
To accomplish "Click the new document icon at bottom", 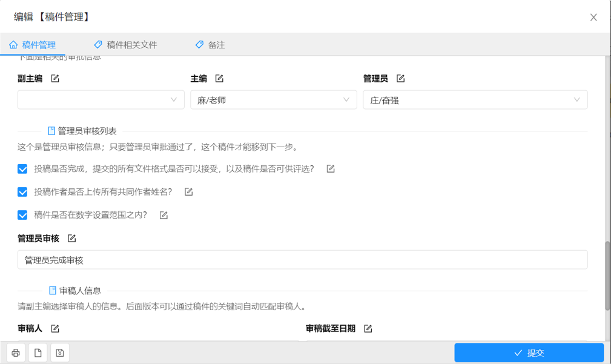I will (x=38, y=353).
